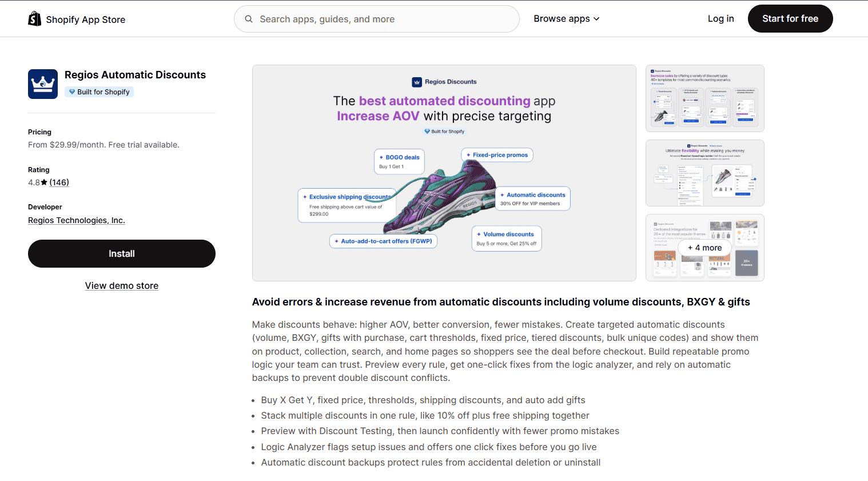Click the search magnifier icon
Viewport: 868px width, 481px height.
click(x=249, y=19)
